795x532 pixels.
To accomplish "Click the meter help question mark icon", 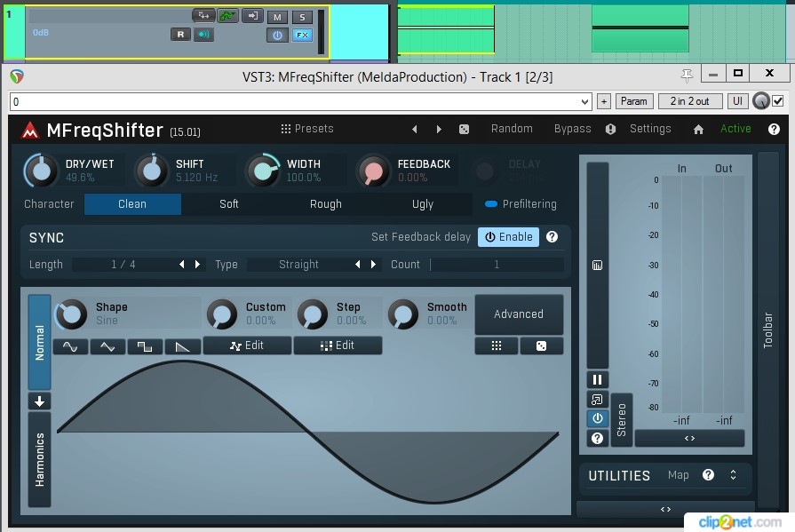I will [597, 438].
